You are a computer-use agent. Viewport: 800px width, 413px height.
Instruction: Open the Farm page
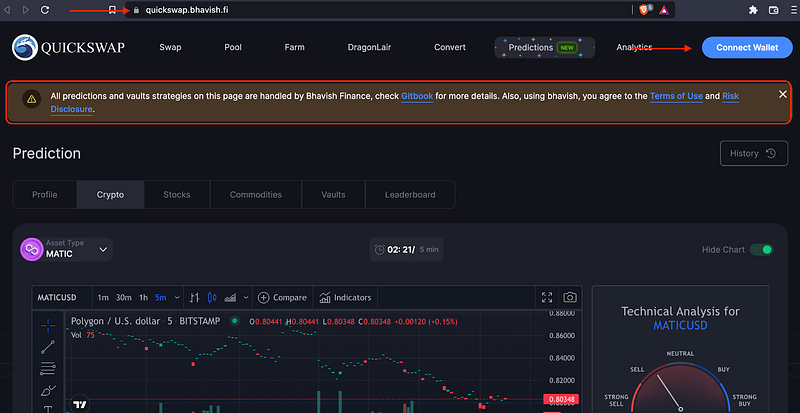pos(294,47)
